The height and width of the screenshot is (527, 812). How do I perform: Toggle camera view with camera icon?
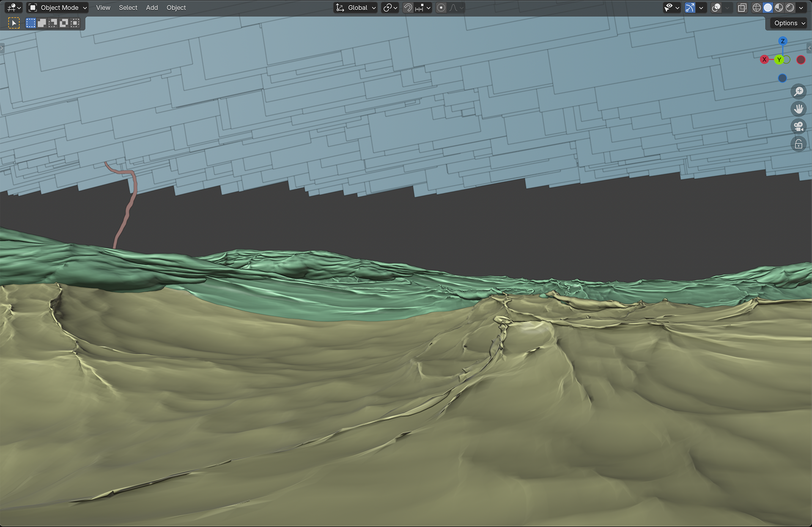pyautogui.click(x=798, y=126)
